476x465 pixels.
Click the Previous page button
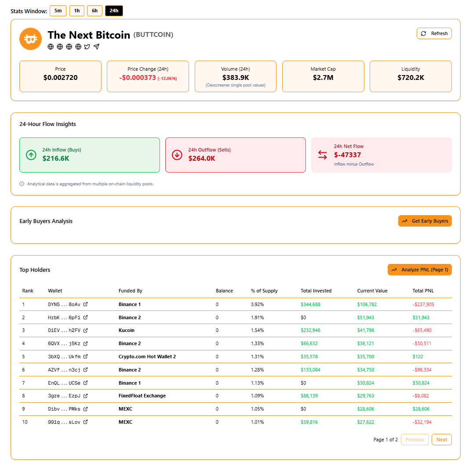[x=414, y=440]
